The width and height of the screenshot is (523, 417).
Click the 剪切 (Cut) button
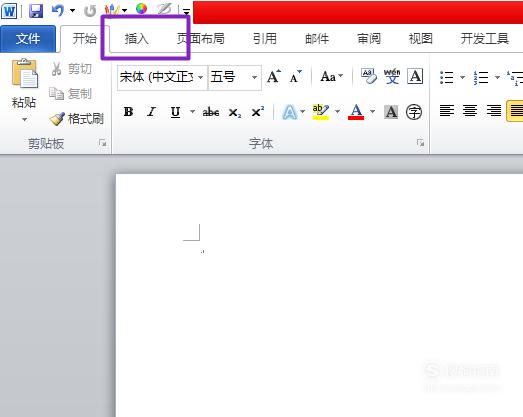click(71, 69)
